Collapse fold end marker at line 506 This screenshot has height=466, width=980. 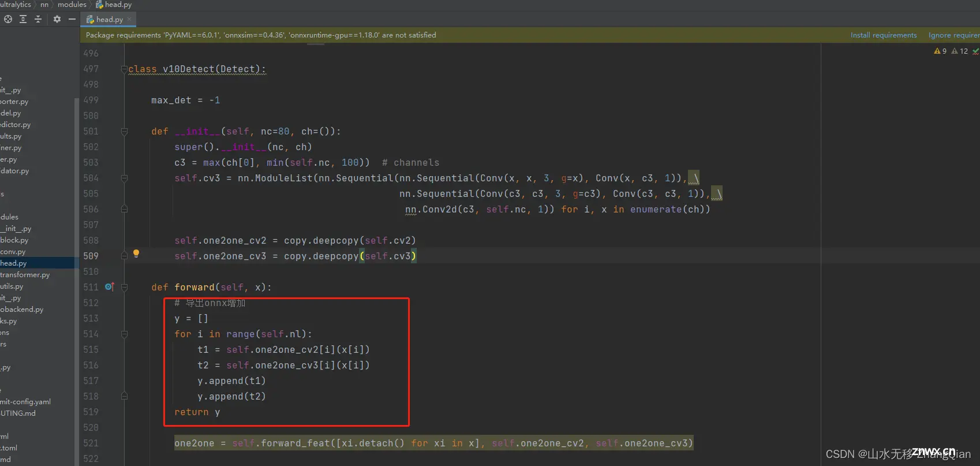tap(124, 209)
